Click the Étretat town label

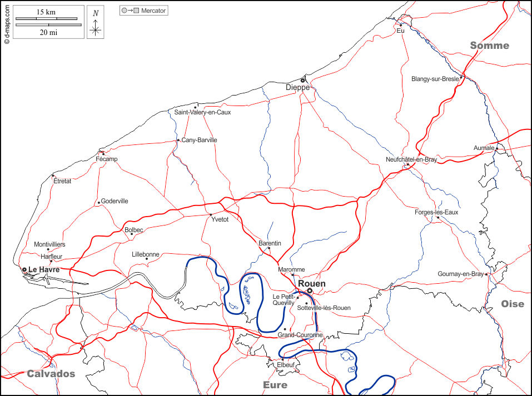[x=62, y=181]
